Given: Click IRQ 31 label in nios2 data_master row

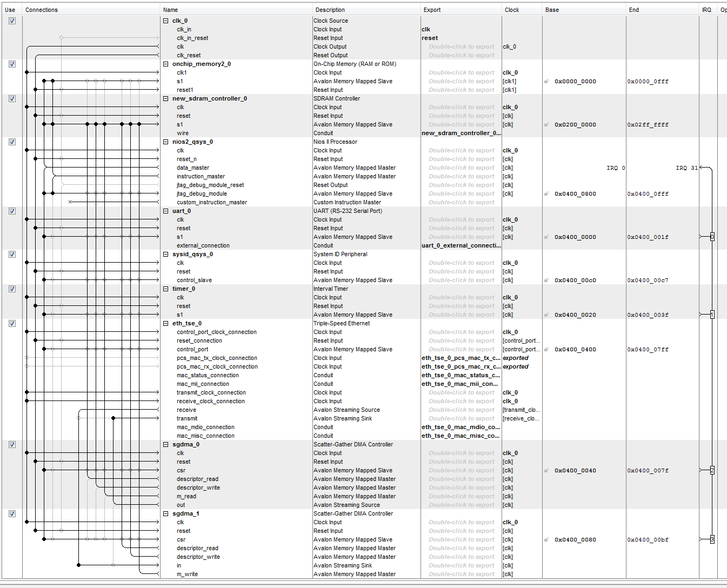Looking at the screenshot, I should coord(686,168).
